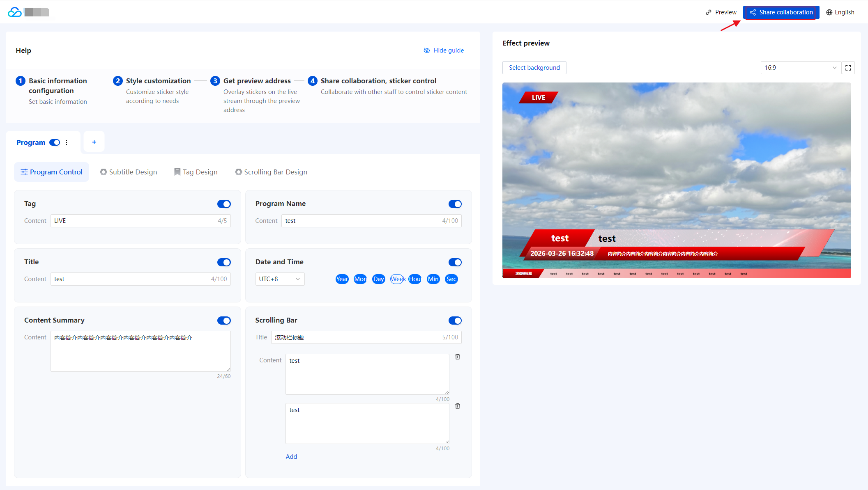The height and width of the screenshot is (490, 868).
Task: Disable the Tag toggle switch
Action: tap(224, 204)
